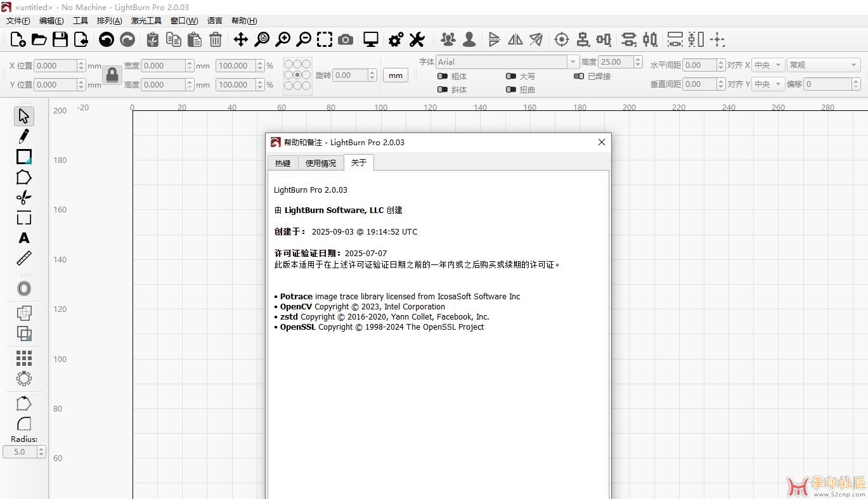Click the Group objects icon

[448, 40]
